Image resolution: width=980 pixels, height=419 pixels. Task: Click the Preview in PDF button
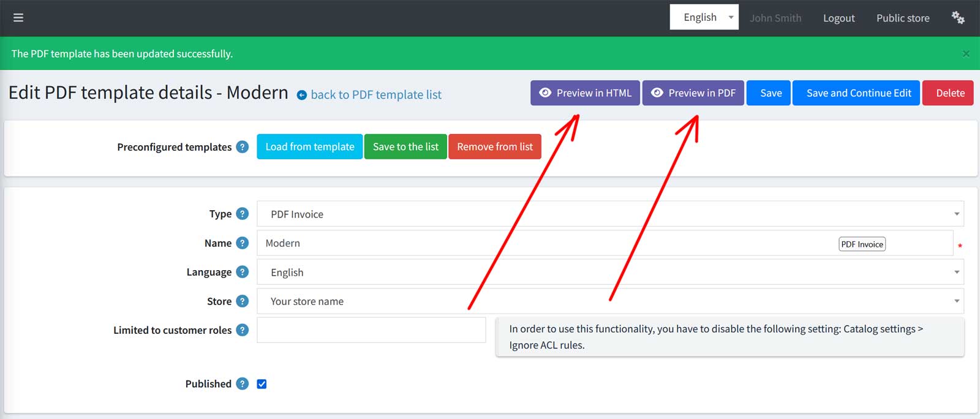tap(693, 93)
